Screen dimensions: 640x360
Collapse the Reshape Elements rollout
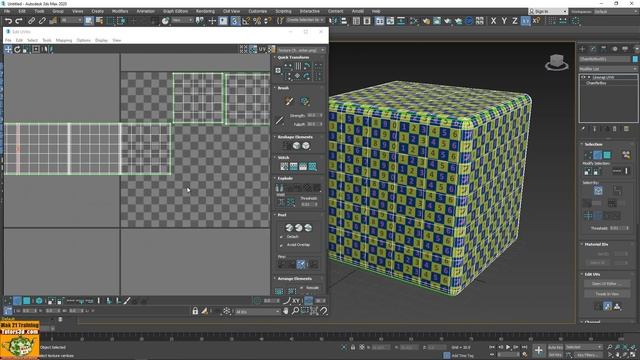[x=275, y=137]
